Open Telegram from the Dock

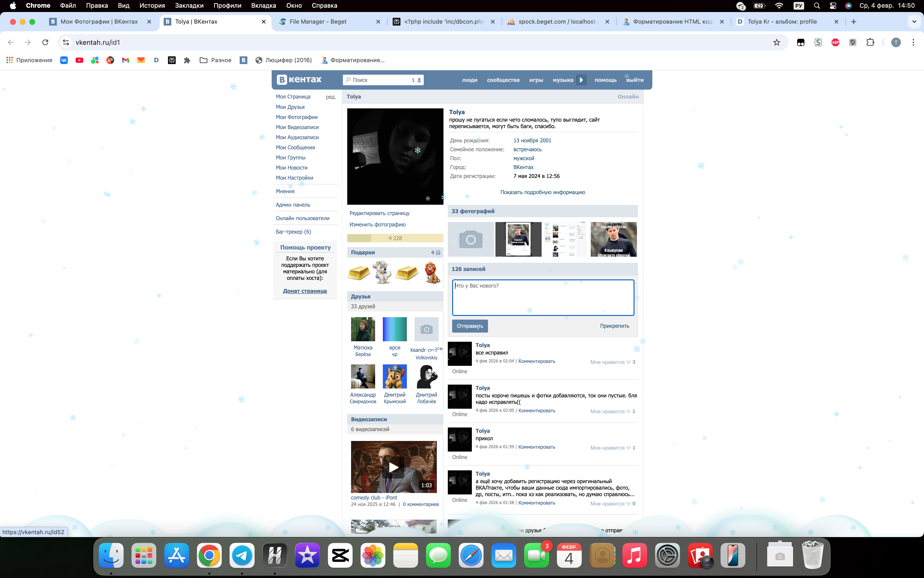point(242,555)
